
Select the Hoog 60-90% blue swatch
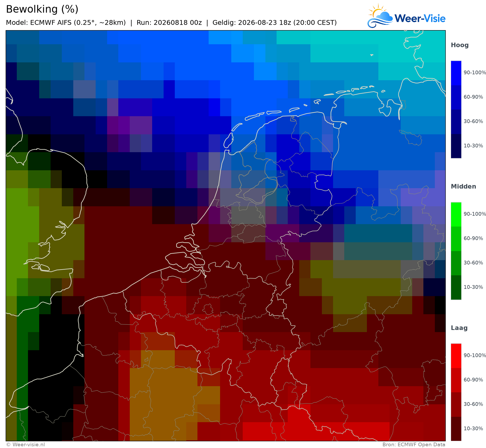click(x=456, y=97)
